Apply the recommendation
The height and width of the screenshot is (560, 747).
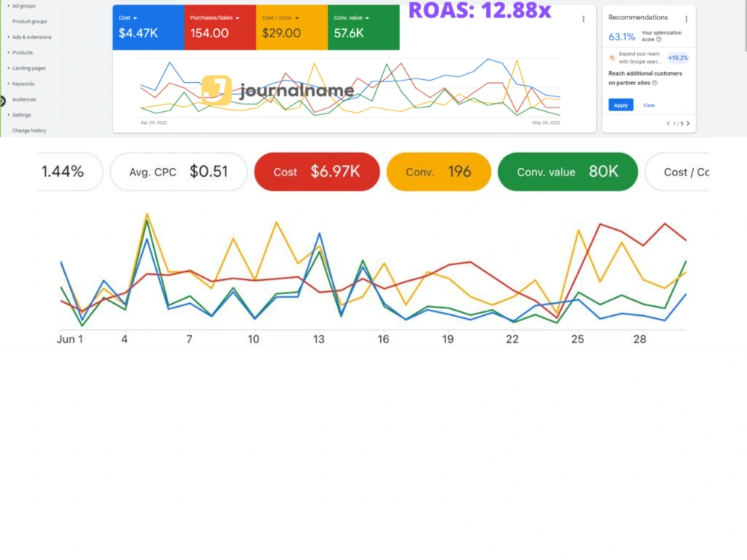[x=621, y=105]
